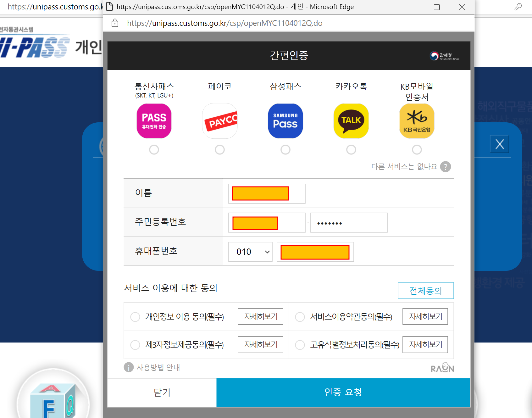Screen dimensions: 532x418
Task: View details for 개인정보 이용 동의
Action: 261,316
